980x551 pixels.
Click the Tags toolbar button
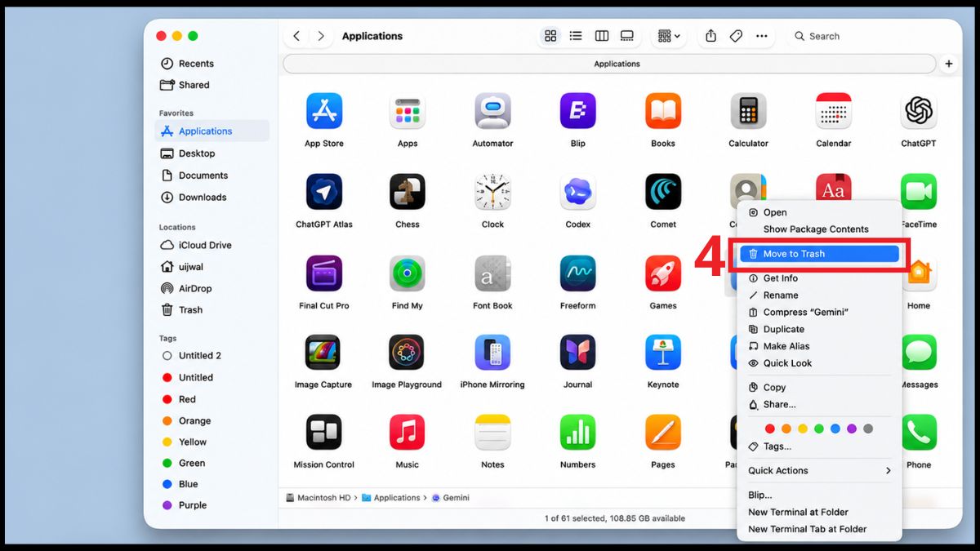tap(736, 36)
